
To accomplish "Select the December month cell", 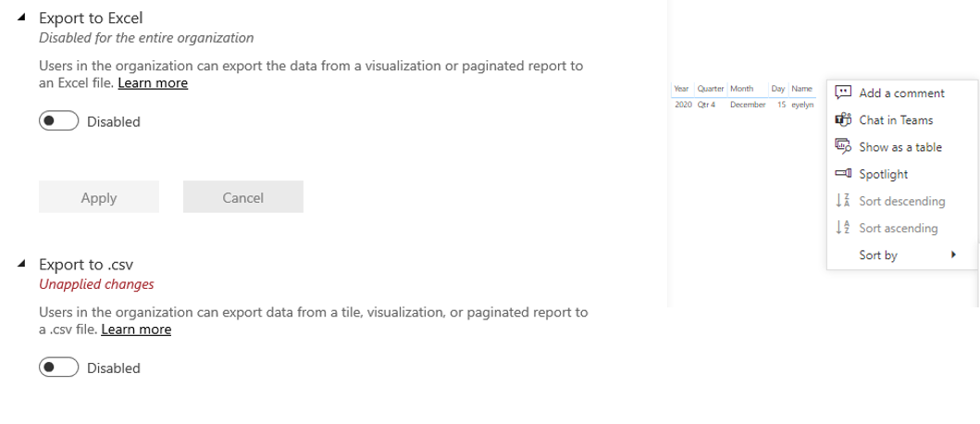I will point(748,105).
